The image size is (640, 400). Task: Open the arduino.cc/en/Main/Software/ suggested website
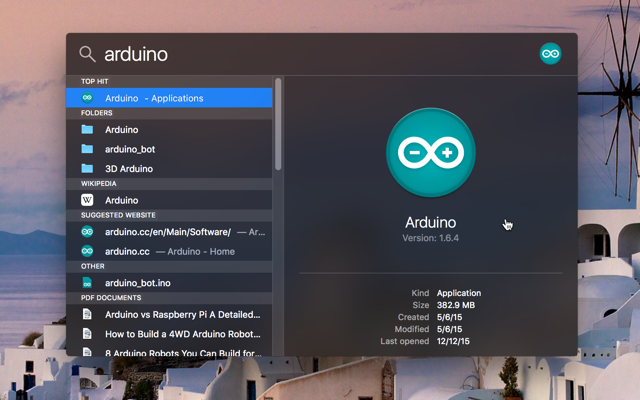[x=168, y=232]
